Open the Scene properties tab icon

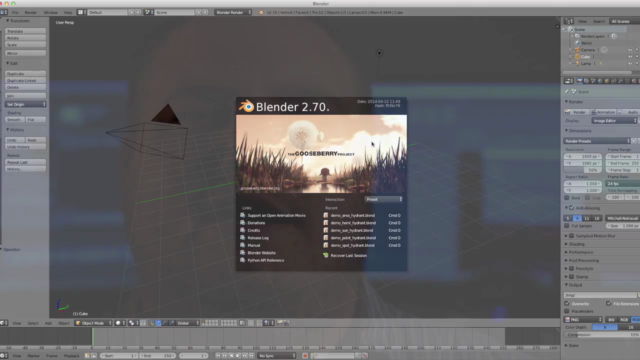coord(593,81)
